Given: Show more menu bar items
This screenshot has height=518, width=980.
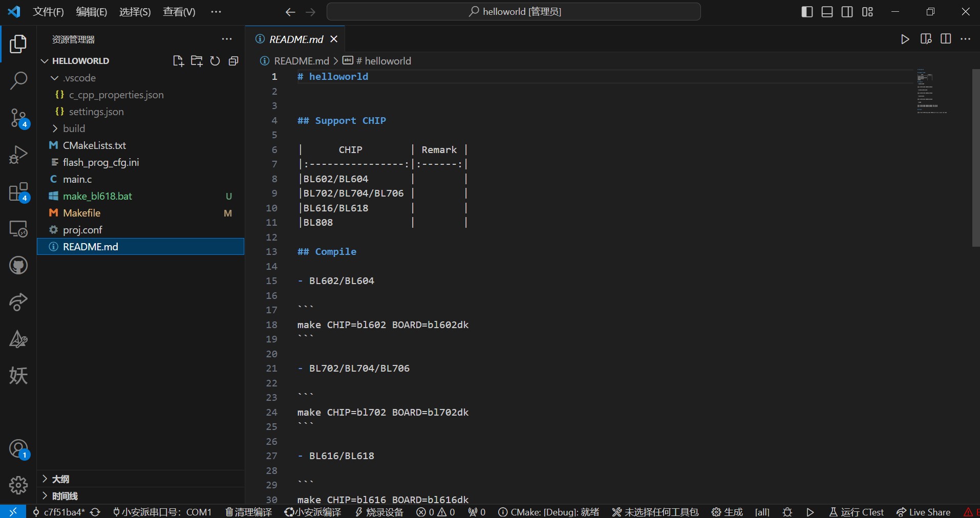Looking at the screenshot, I should (216, 12).
